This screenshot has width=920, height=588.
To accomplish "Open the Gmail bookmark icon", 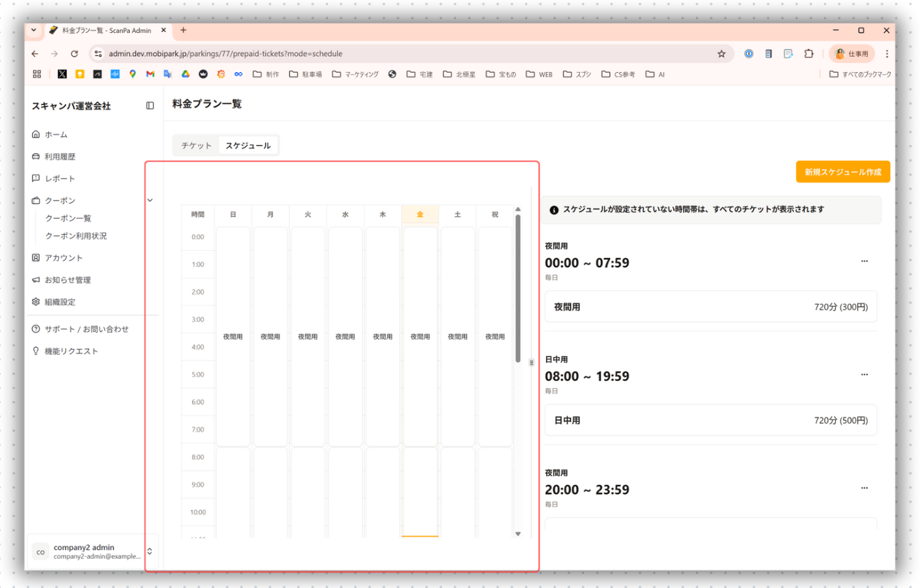I will pyautogui.click(x=150, y=74).
